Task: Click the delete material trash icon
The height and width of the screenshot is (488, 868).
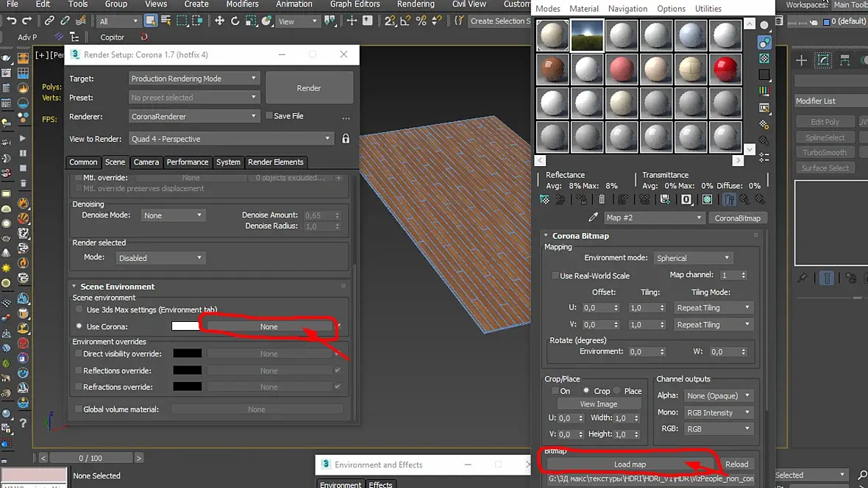Action: point(602,199)
